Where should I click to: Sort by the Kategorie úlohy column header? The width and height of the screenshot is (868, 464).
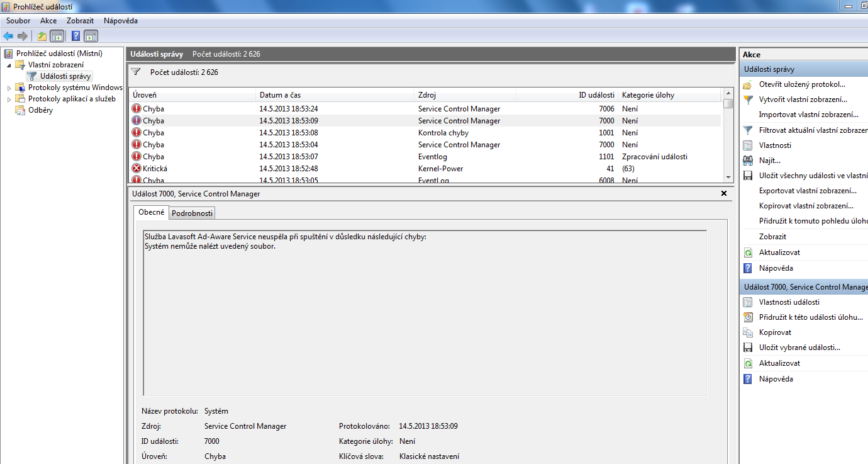coord(669,95)
